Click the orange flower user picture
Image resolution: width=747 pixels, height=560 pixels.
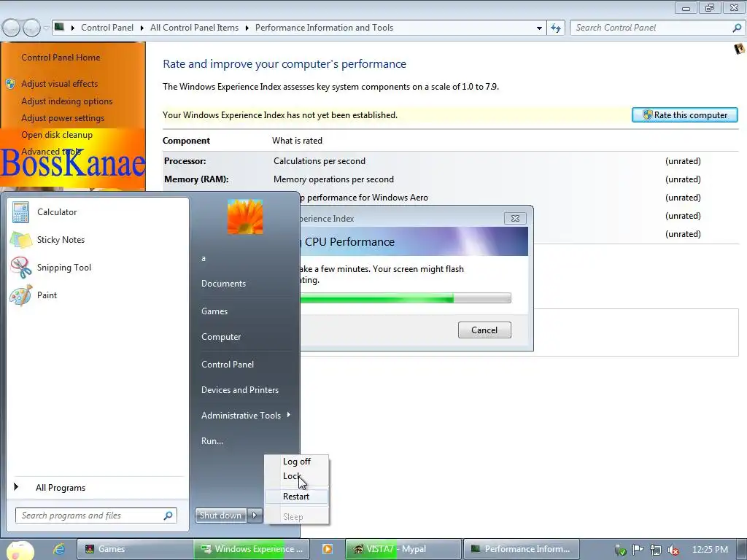(x=245, y=217)
